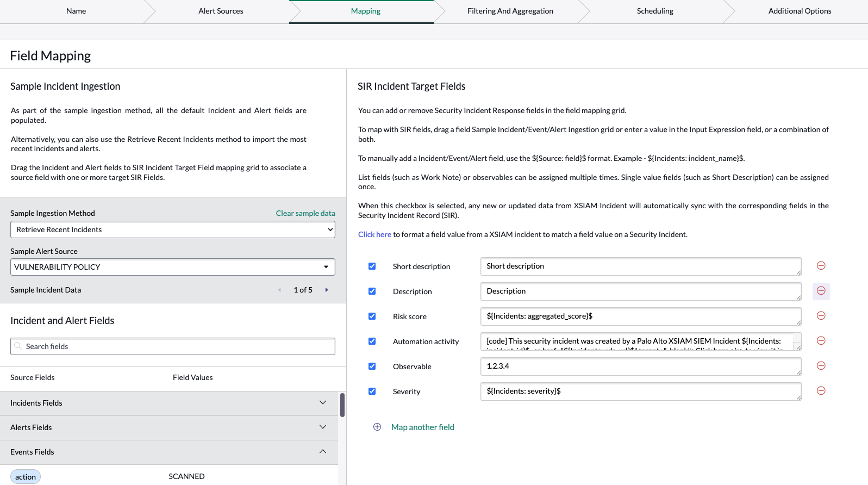Toggle the Automation activity checkbox
Viewport: 868px width, 485px height.
point(372,341)
